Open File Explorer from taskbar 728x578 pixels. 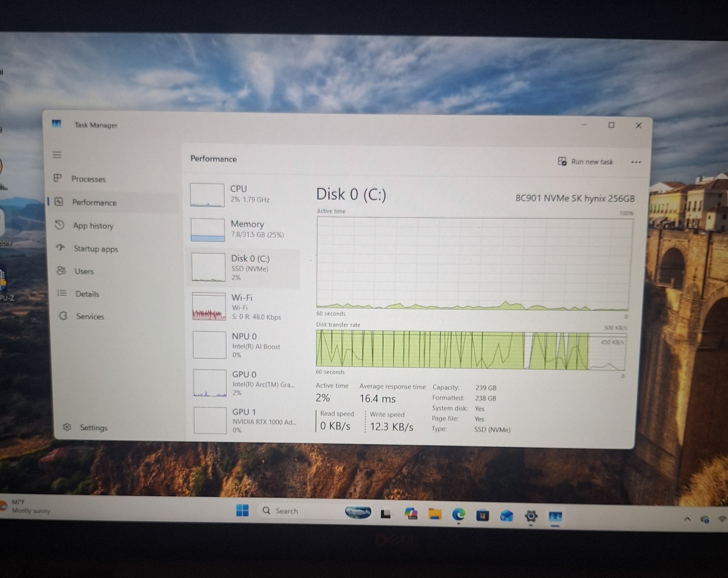click(435, 514)
